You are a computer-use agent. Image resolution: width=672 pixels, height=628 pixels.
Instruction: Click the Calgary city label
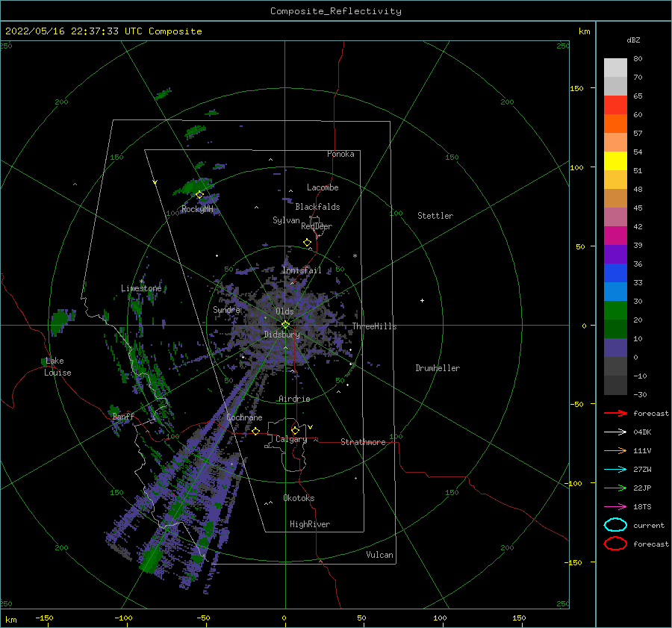coord(291,439)
